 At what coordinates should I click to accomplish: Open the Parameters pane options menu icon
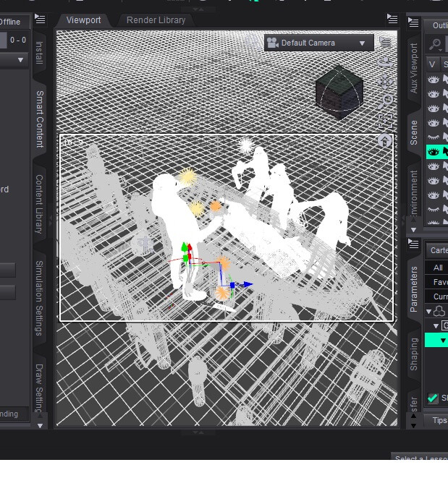(x=413, y=244)
